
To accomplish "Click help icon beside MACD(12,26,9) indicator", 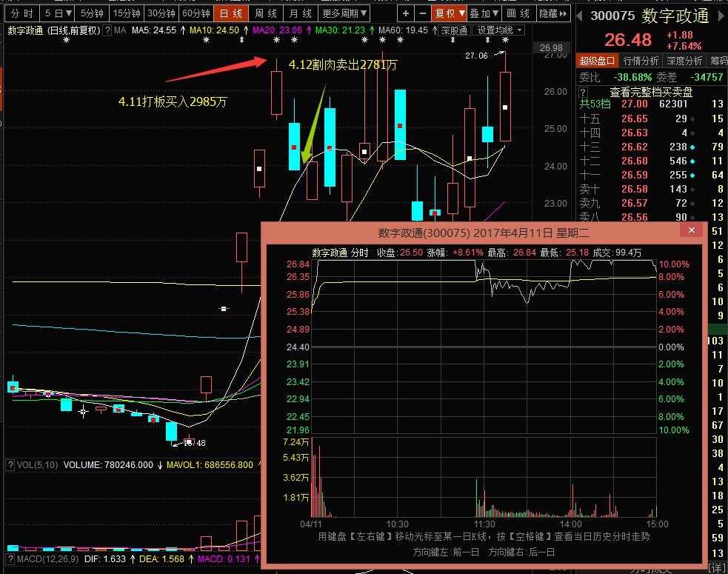I will [x=10, y=558].
